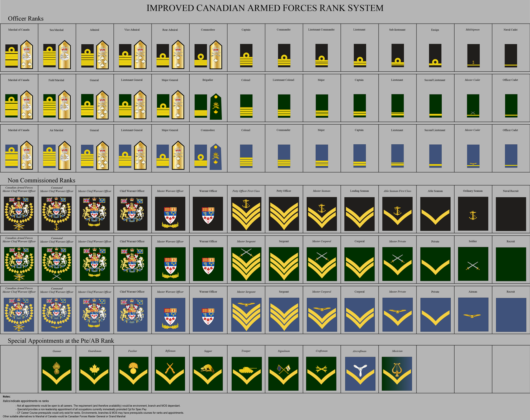
Task: Click the Sub-lieutenant rank insignia
Action: point(397,55)
